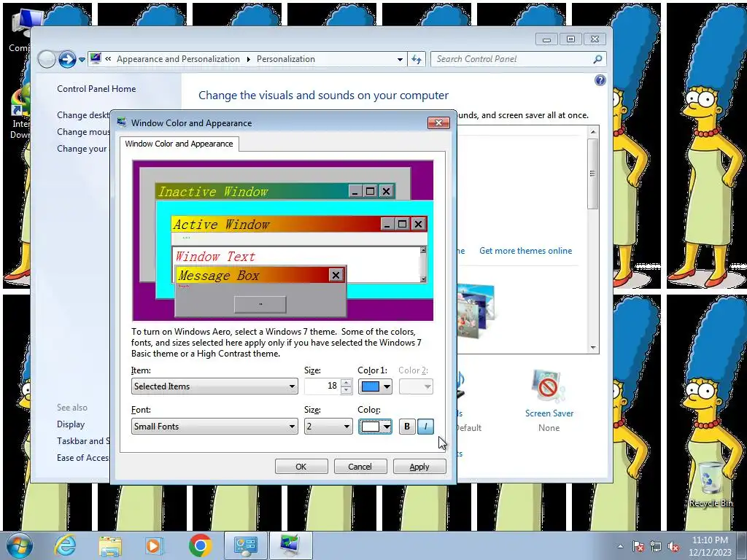
Task: Open the address bar history dropdown
Action: pos(400,60)
